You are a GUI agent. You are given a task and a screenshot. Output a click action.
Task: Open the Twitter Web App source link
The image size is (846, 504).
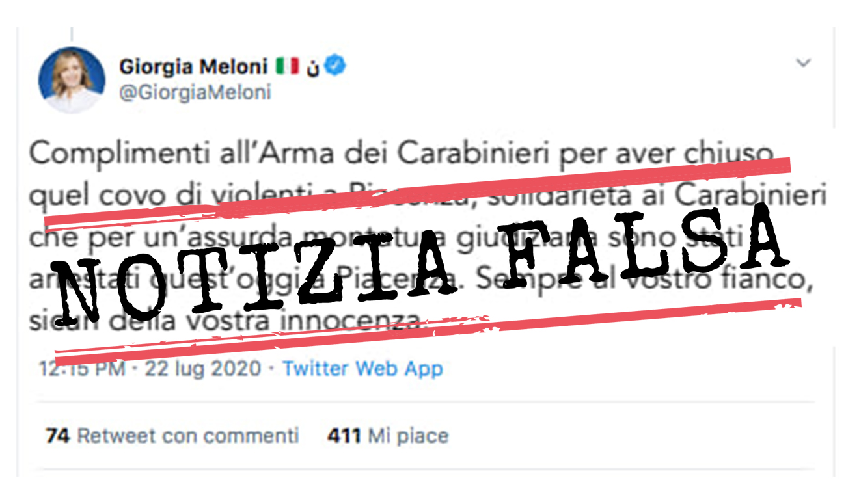click(x=362, y=369)
